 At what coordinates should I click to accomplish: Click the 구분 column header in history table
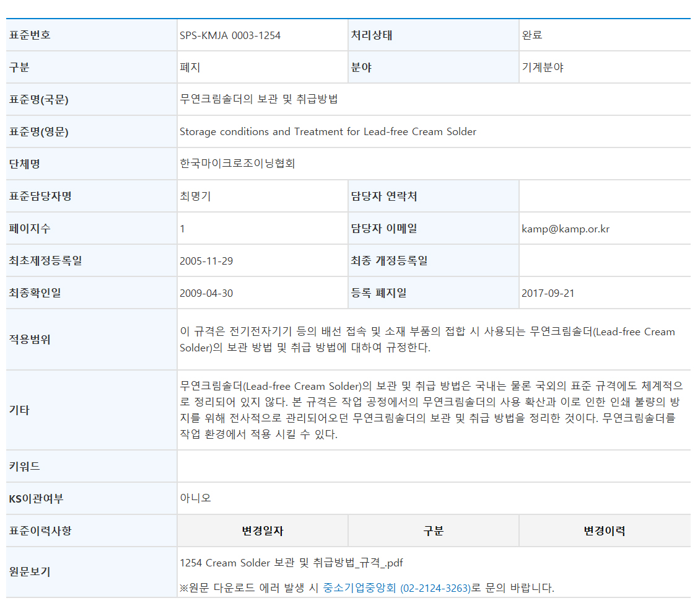point(433,531)
